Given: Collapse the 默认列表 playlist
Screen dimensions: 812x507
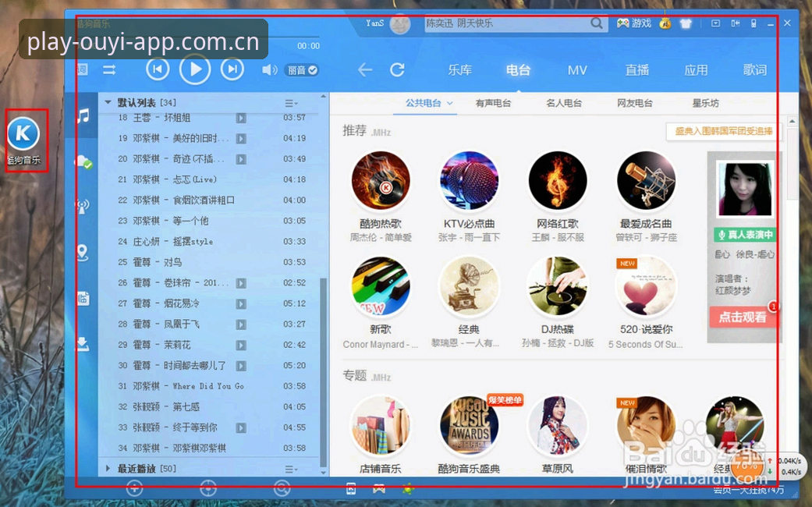Looking at the screenshot, I should [108, 102].
